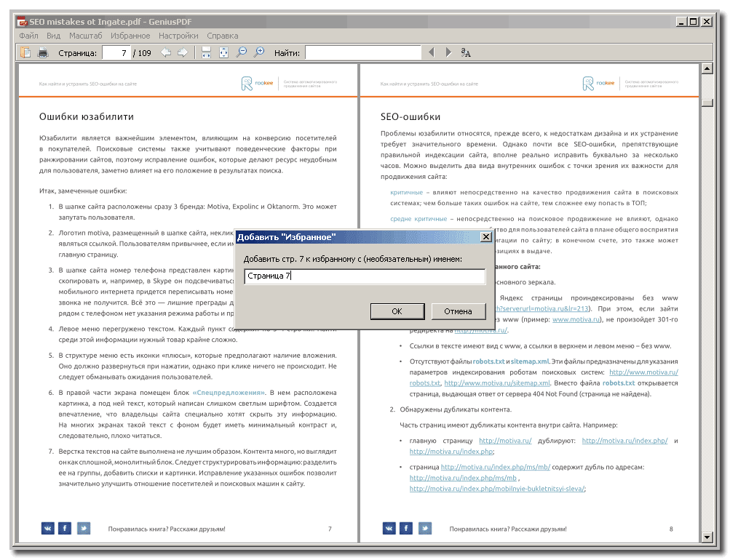Find next match triangle button
The height and width of the screenshot is (560, 730).
click(x=448, y=52)
